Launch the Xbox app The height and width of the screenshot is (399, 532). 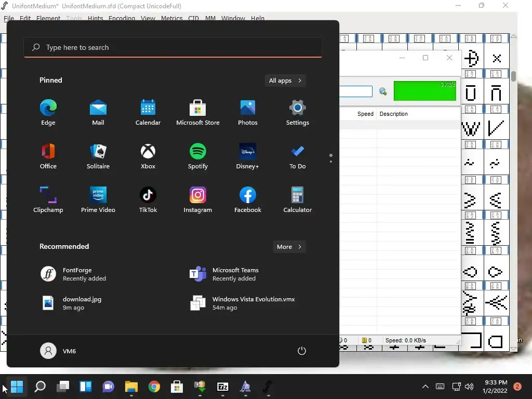[148, 156]
